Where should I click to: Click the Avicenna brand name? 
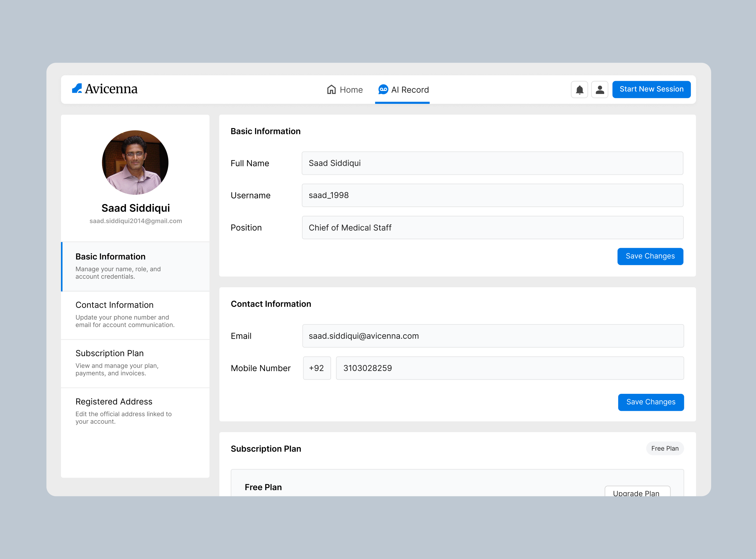pos(111,89)
